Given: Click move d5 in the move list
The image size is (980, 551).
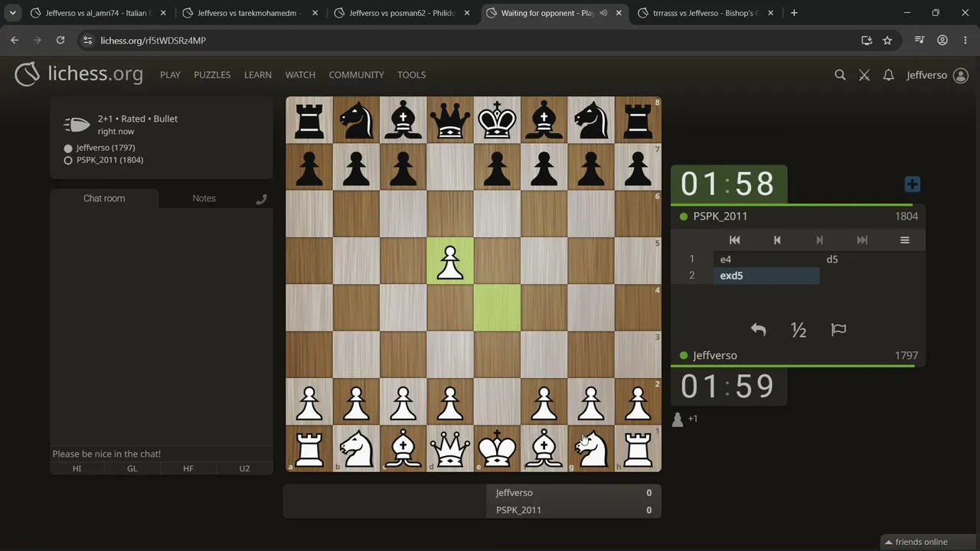Looking at the screenshot, I should tap(872, 259).
